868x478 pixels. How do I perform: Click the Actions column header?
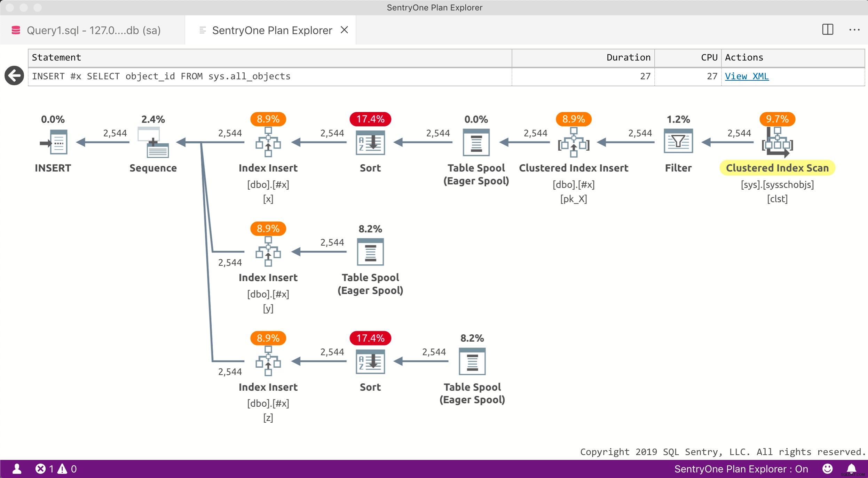pyautogui.click(x=793, y=58)
